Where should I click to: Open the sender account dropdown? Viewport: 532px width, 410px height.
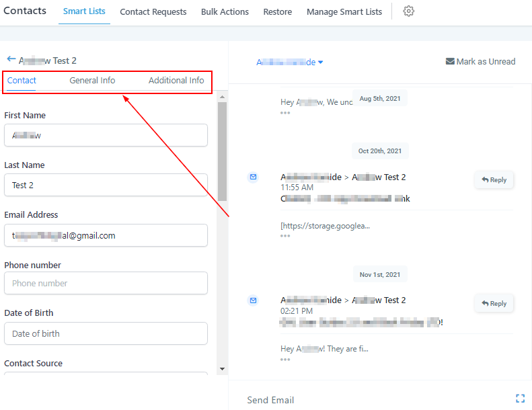point(290,62)
